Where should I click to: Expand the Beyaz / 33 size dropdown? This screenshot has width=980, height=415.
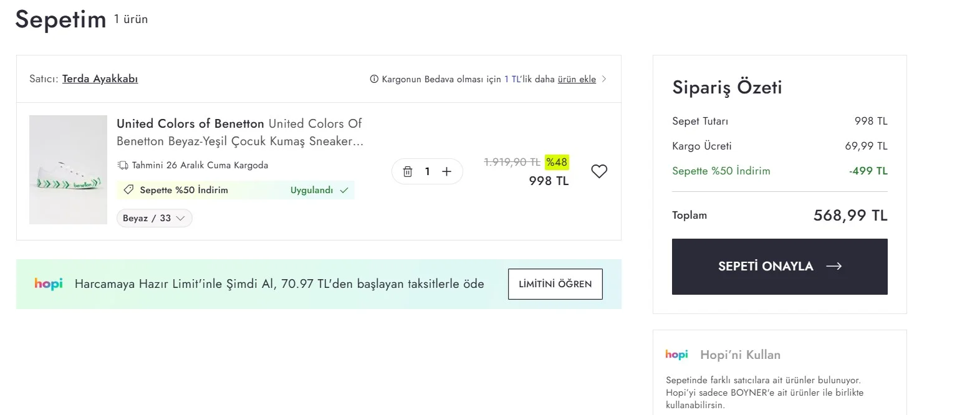(154, 218)
